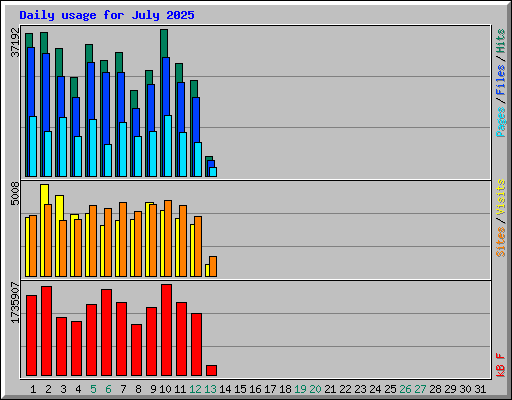Image resolution: width=512 pixels, height=400 pixels.
Task: Click the short red KB bar for day 13
Action: click(x=211, y=371)
